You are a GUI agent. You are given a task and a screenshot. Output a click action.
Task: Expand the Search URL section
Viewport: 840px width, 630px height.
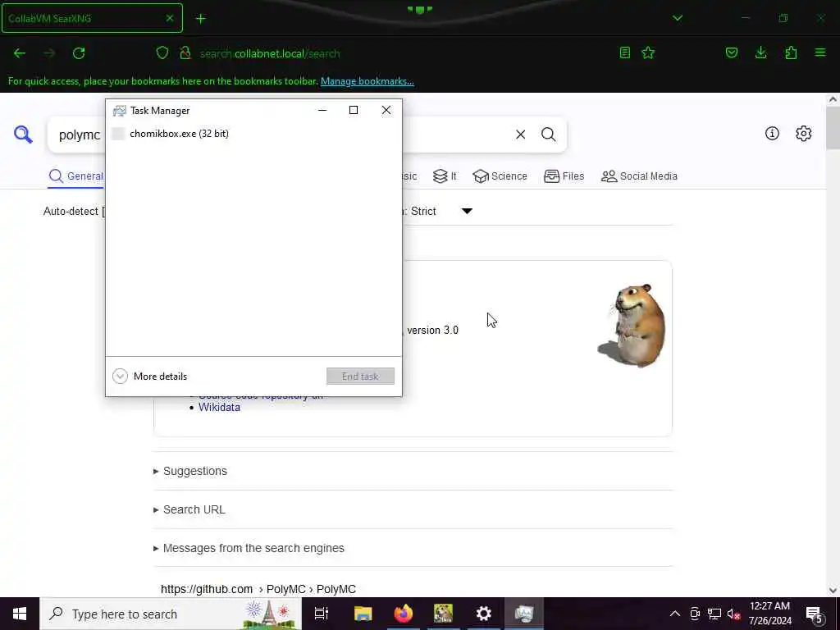click(189, 509)
